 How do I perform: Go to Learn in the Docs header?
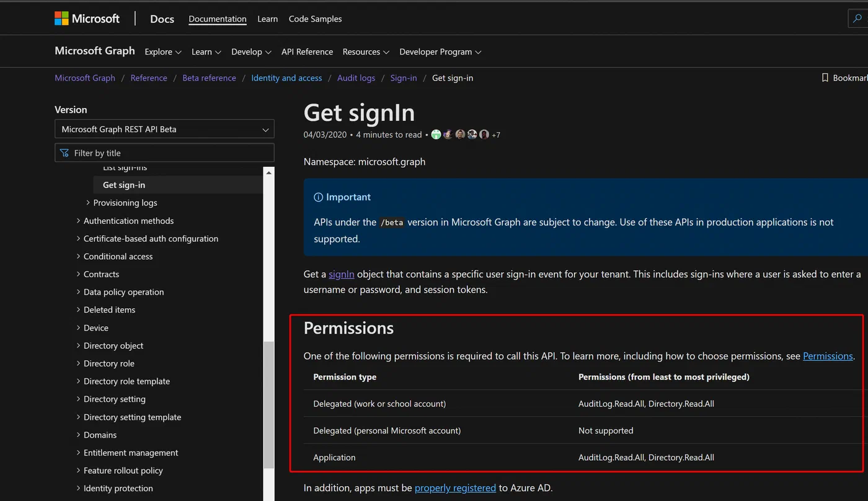pyautogui.click(x=267, y=19)
